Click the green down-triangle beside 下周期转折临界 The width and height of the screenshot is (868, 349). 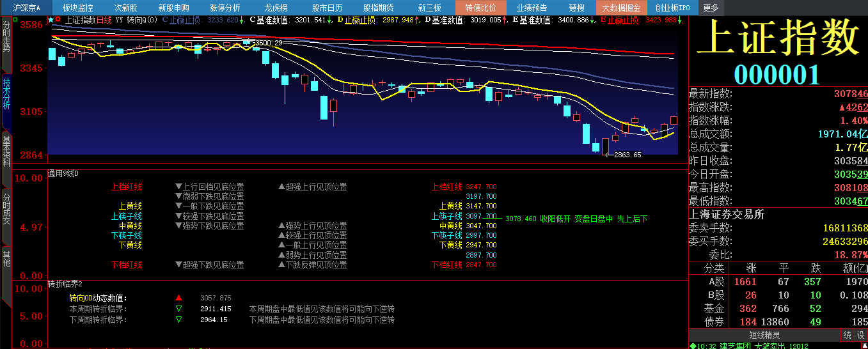pyautogui.click(x=178, y=320)
